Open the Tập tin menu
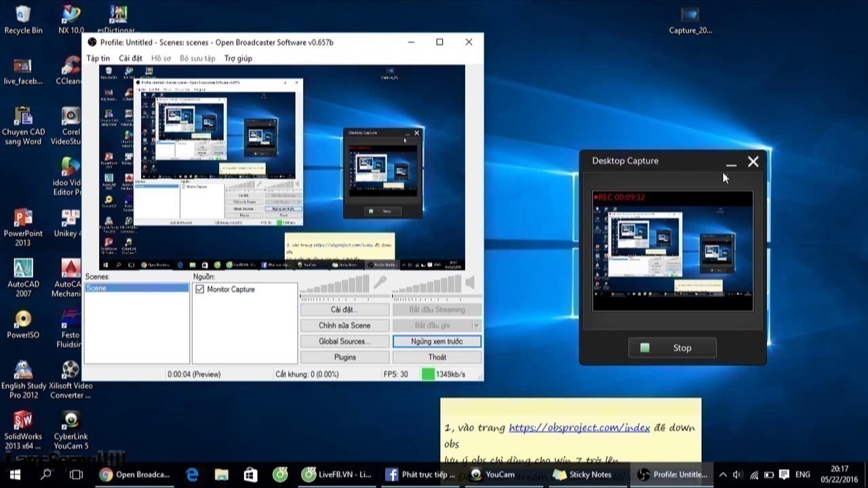868x488 pixels. click(98, 58)
